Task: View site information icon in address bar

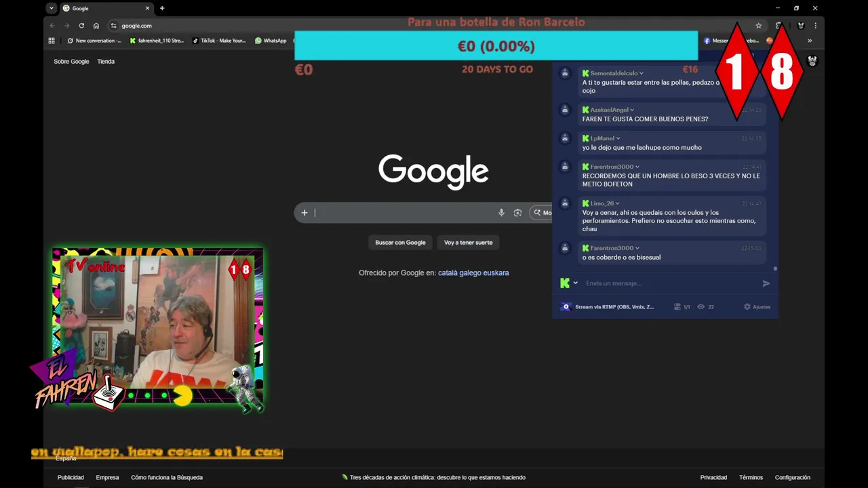Action: coord(114,26)
